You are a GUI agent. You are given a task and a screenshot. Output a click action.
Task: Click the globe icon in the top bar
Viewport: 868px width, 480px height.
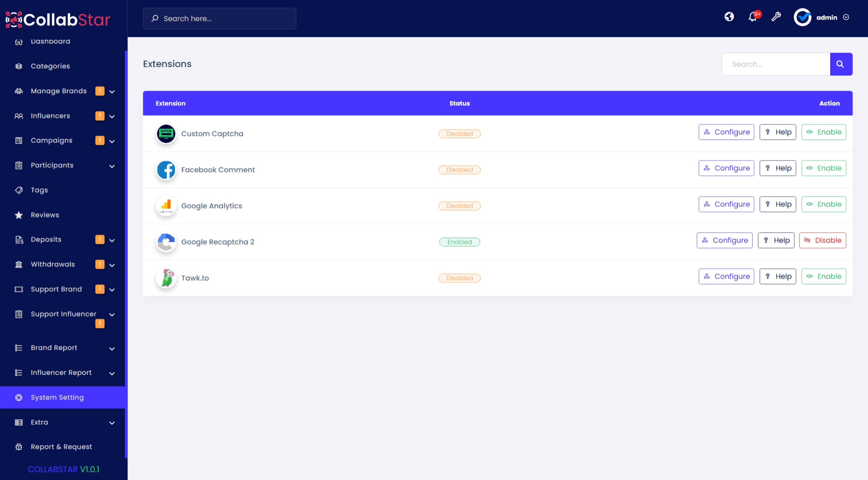point(729,17)
